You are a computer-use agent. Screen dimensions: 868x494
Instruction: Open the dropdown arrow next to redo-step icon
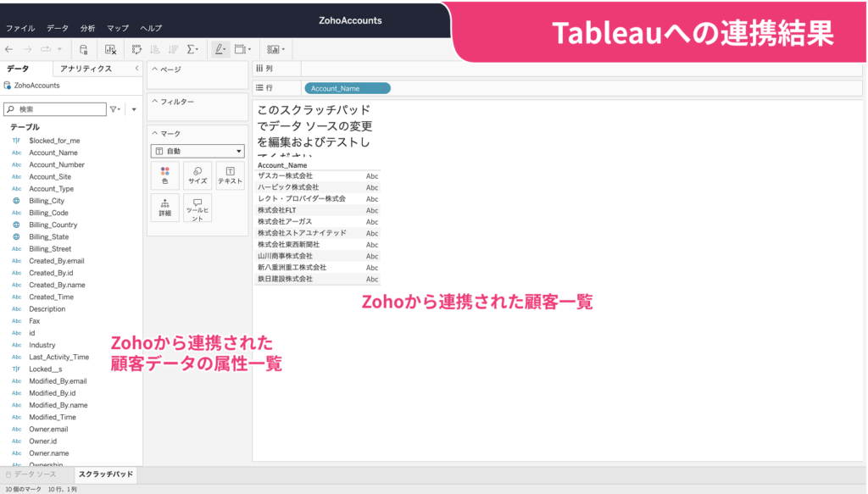click(60, 49)
